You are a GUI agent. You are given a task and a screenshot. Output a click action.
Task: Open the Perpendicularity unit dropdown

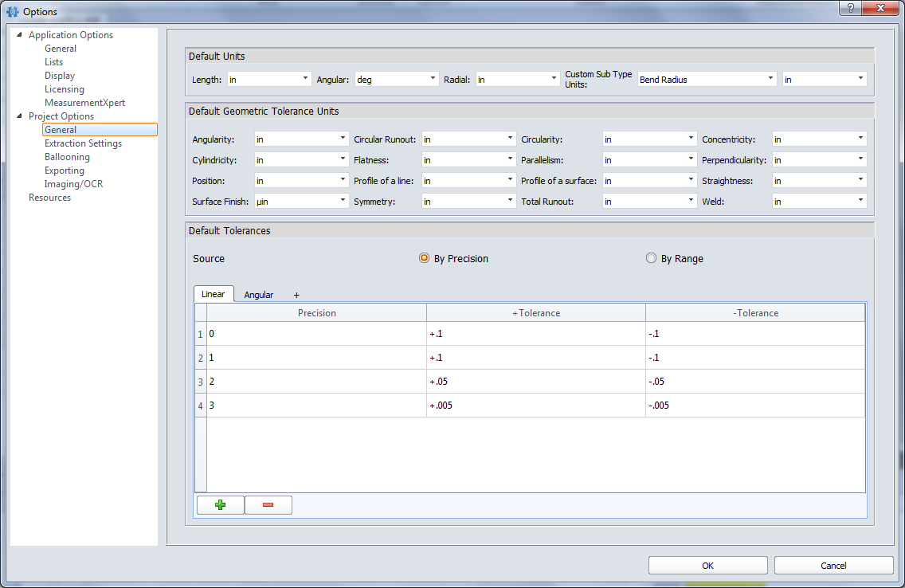click(820, 160)
